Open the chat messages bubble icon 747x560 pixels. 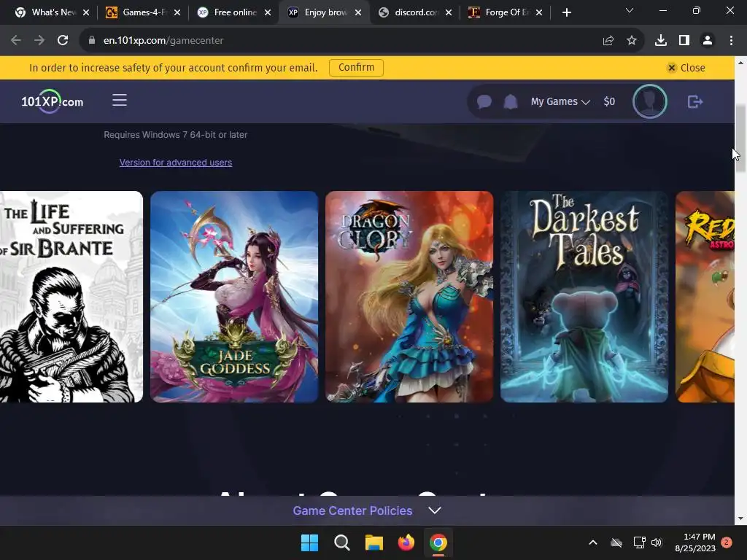[484, 101]
